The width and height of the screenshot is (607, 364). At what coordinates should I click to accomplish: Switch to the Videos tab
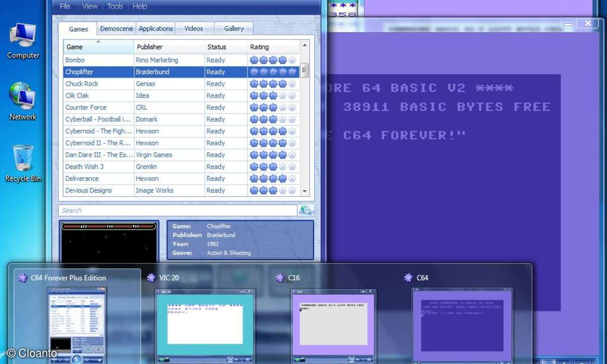point(194,29)
